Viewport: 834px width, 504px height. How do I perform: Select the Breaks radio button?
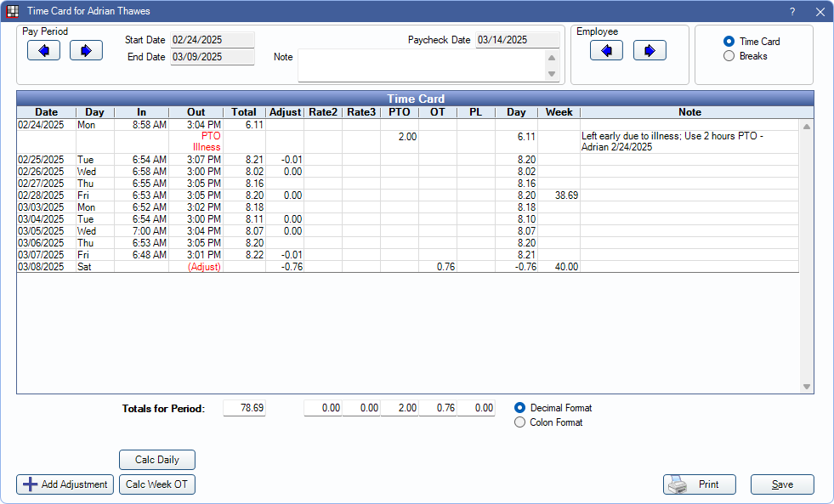point(729,56)
